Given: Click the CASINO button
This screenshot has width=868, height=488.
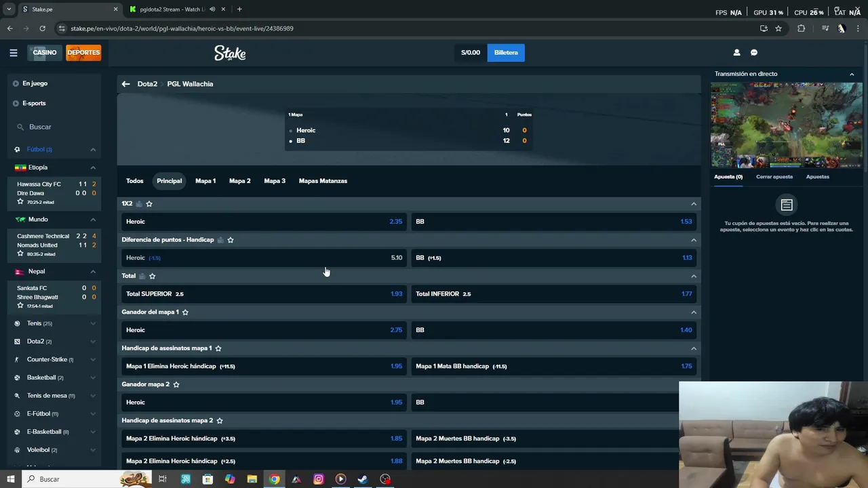Looking at the screenshot, I should click(x=45, y=52).
